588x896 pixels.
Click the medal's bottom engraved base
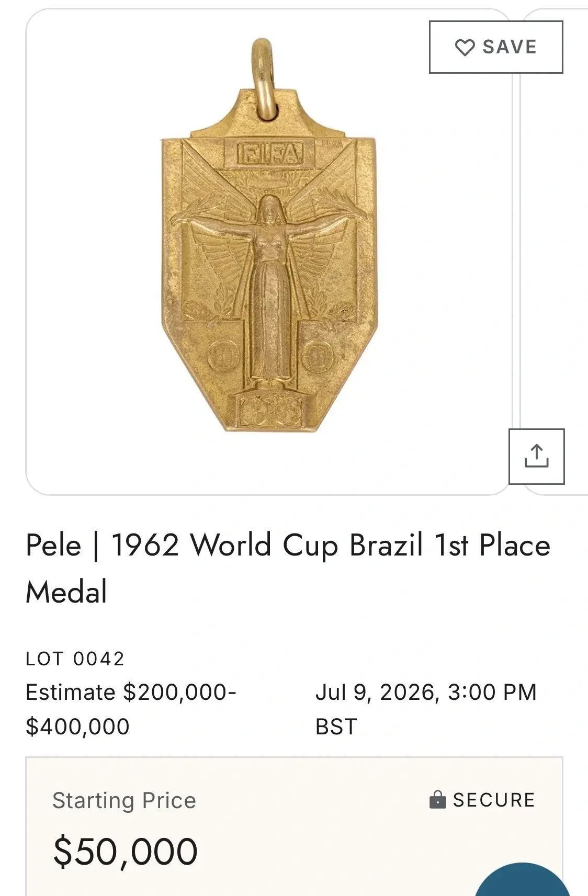click(270, 412)
